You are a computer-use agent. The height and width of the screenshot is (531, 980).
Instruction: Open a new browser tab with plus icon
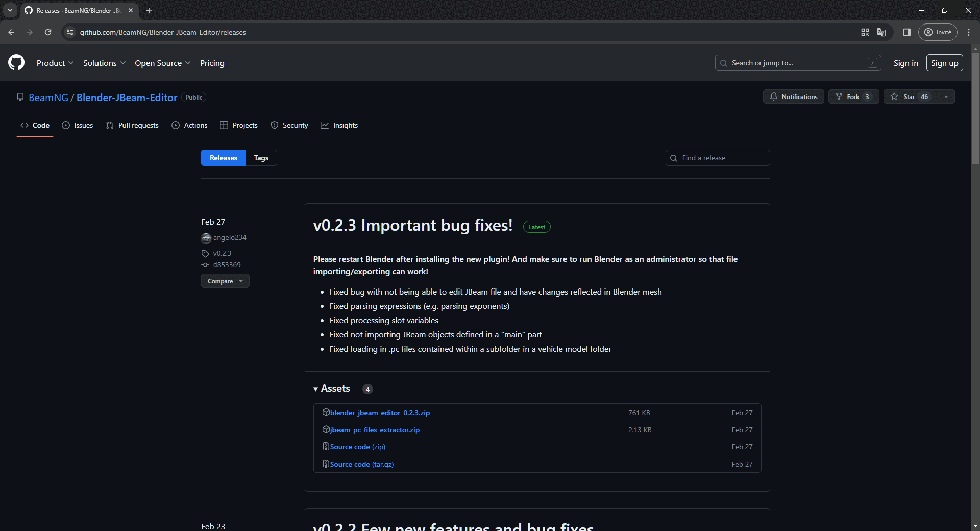[x=149, y=10]
